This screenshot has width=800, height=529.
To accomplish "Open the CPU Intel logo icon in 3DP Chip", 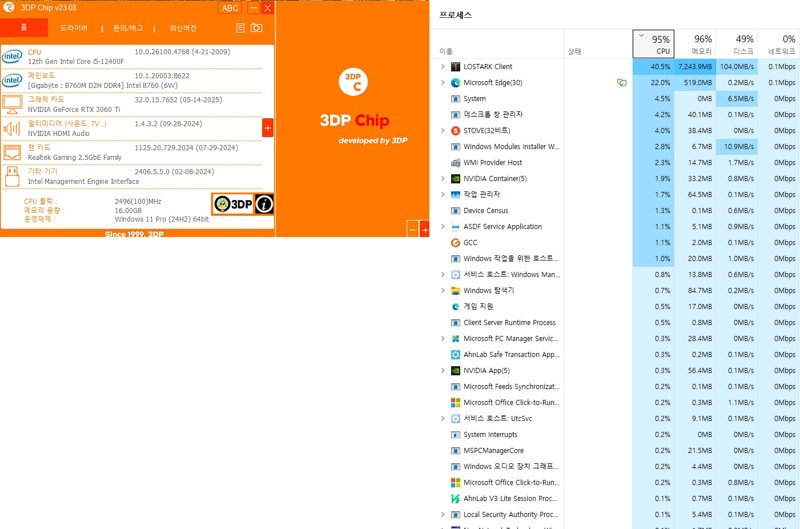I will coord(12,57).
